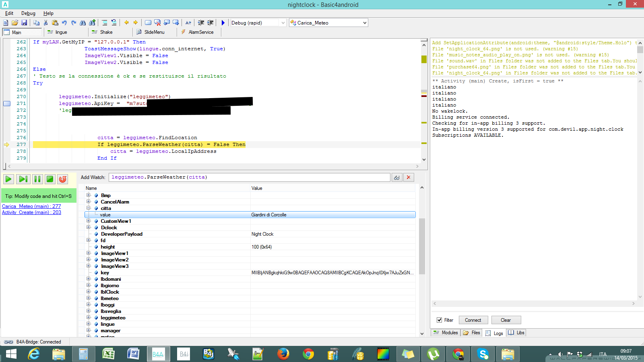Click the Add Watch expression field
This screenshot has width=644, height=362.
point(250,177)
